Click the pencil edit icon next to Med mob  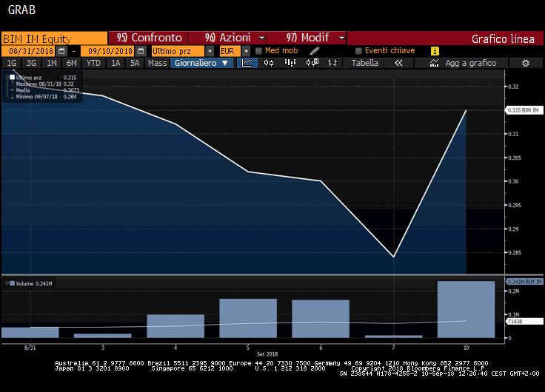[315, 51]
